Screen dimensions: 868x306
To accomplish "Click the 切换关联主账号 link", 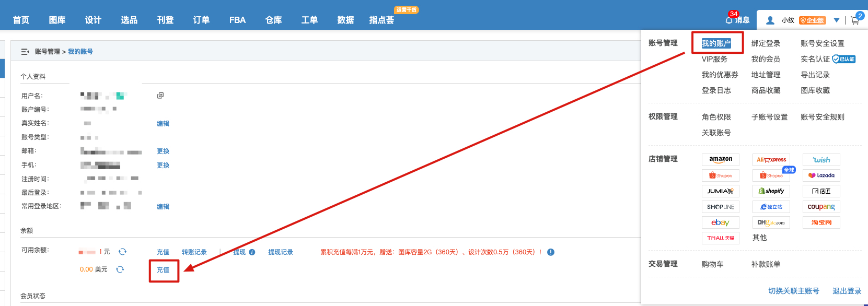I will (793, 291).
